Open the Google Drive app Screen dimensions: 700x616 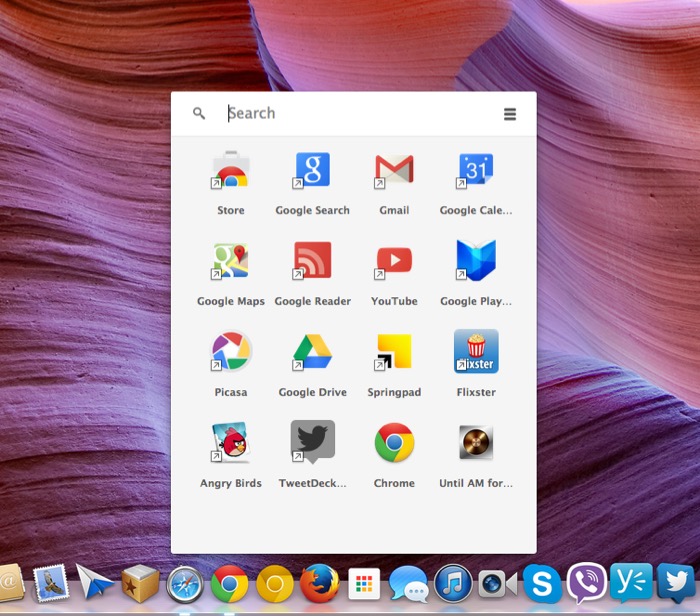click(x=312, y=352)
